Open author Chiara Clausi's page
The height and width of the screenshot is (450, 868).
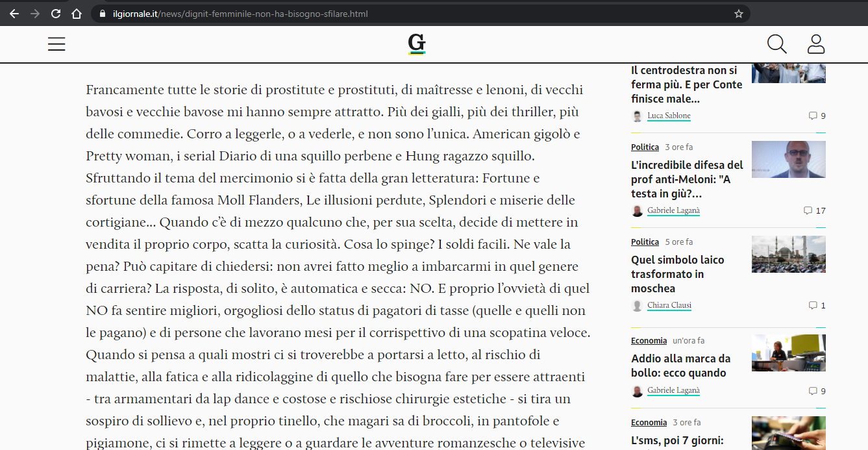669,306
